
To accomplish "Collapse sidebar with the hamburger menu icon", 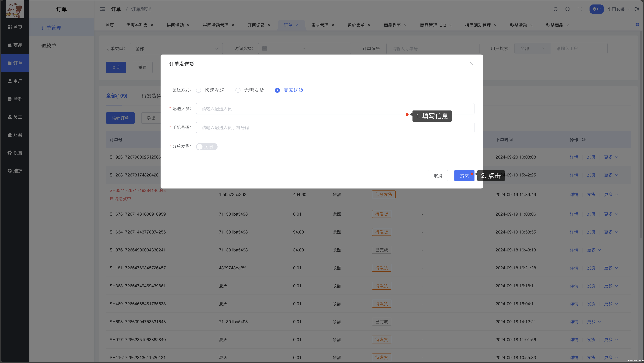I will (102, 9).
